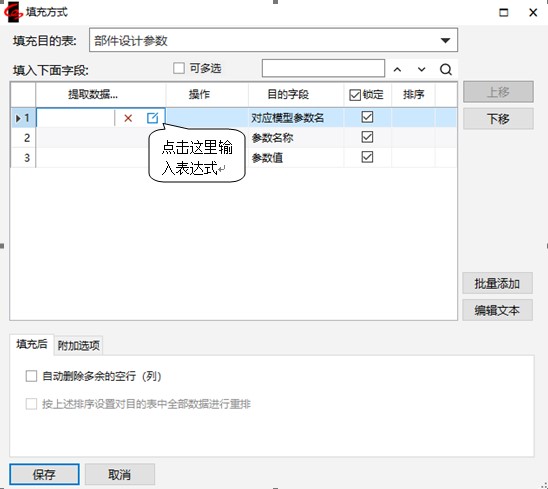Go to next search result with down chevron
The height and width of the screenshot is (489, 548).
[421, 69]
